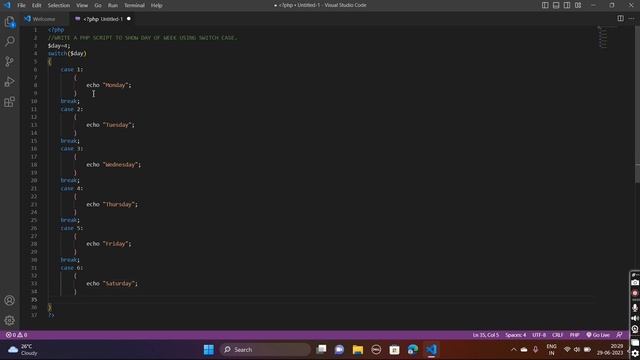Click Ln 35, Col 5 indicator

pos(486,335)
